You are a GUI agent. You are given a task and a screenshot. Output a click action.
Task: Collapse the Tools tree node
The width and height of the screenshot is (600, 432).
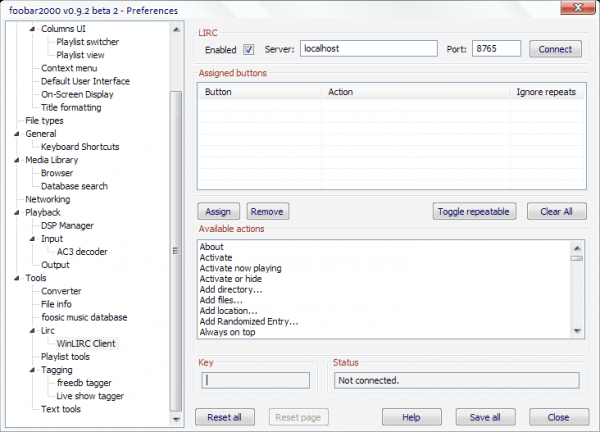point(17,278)
